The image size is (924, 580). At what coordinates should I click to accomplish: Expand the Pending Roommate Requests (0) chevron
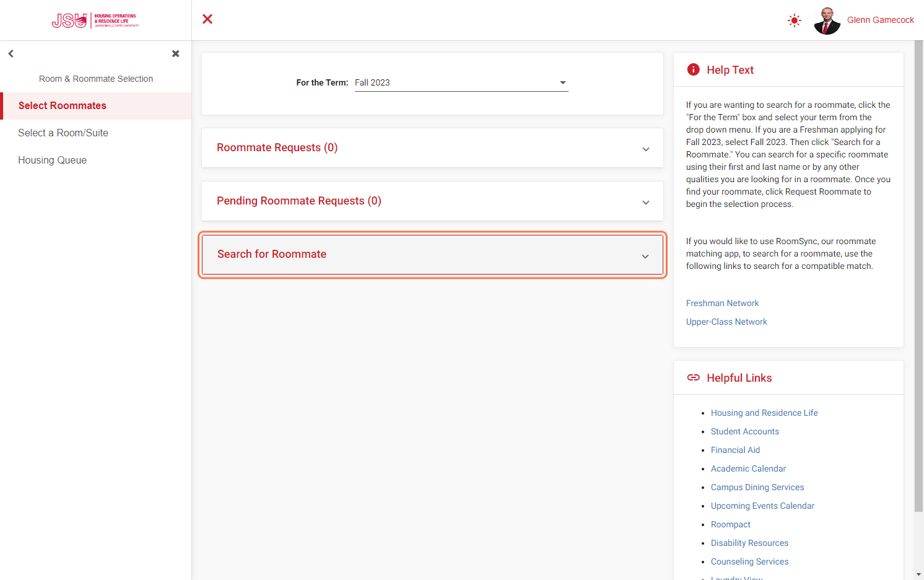[x=646, y=203]
